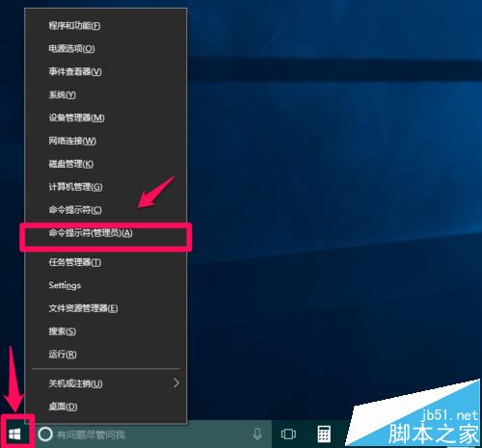Select 命令提示符(管理员)(A) menu entry
Screen dimensions: 482x448
pos(106,233)
